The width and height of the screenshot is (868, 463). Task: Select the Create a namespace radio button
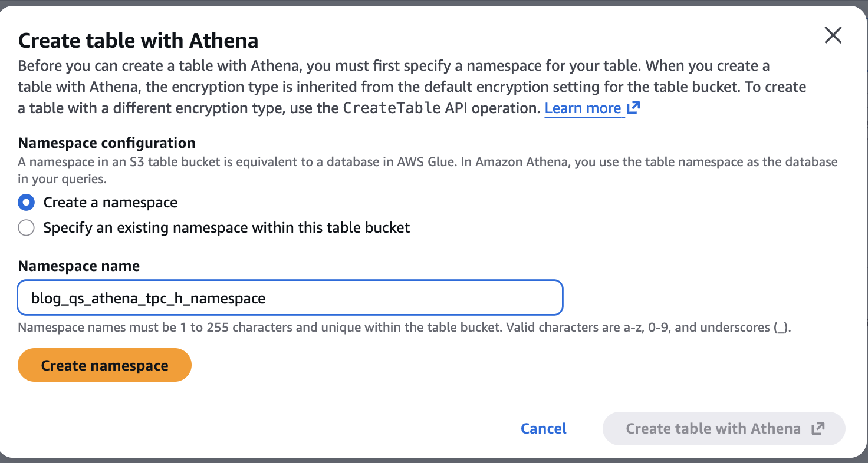(x=26, y=203)
